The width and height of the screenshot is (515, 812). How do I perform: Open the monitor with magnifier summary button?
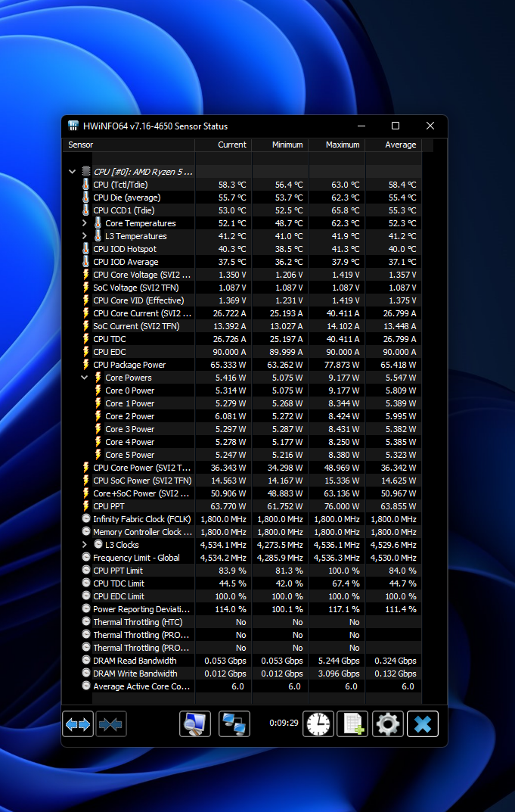195,723
